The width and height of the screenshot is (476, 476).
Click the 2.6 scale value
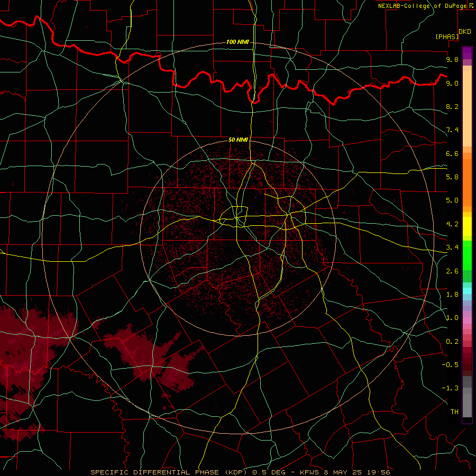coord(452,271)
